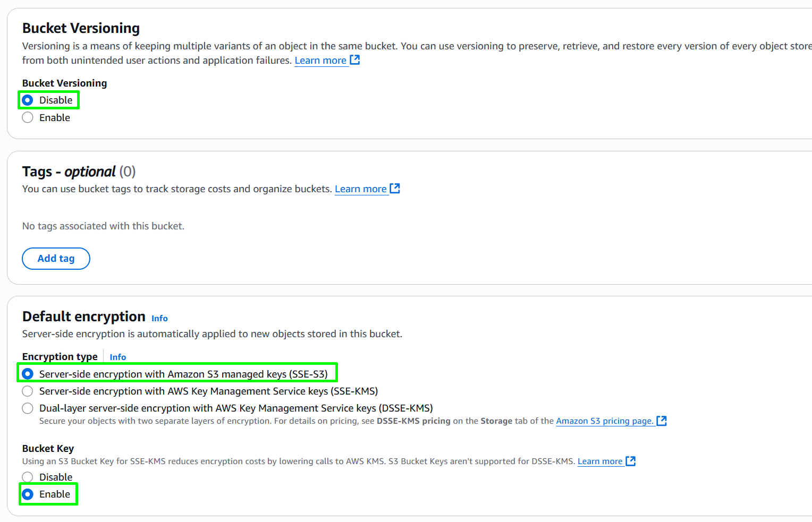Open Info link next to Default encryption

click(x=159, y=318)
